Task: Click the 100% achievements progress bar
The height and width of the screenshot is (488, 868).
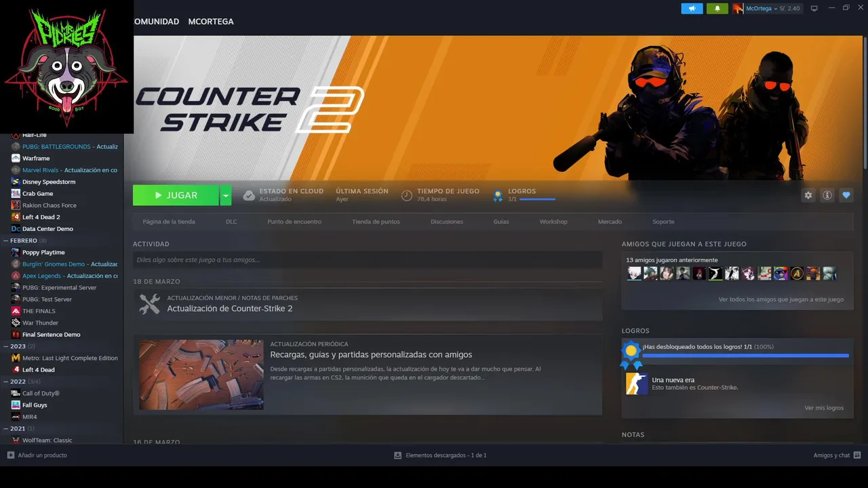Action: (745, 355)
